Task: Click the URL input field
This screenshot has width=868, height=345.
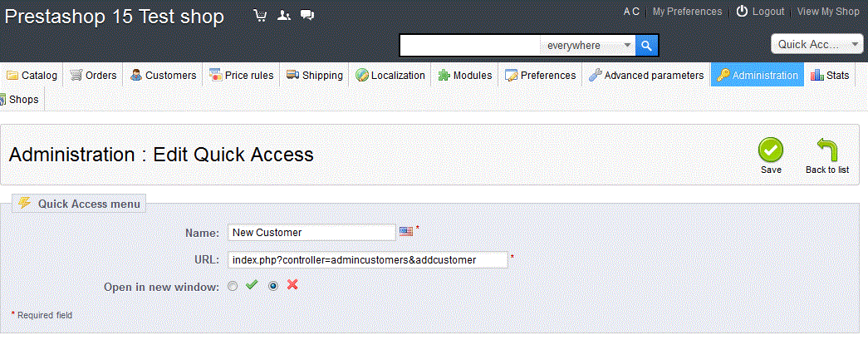Action: click(368, 259)
